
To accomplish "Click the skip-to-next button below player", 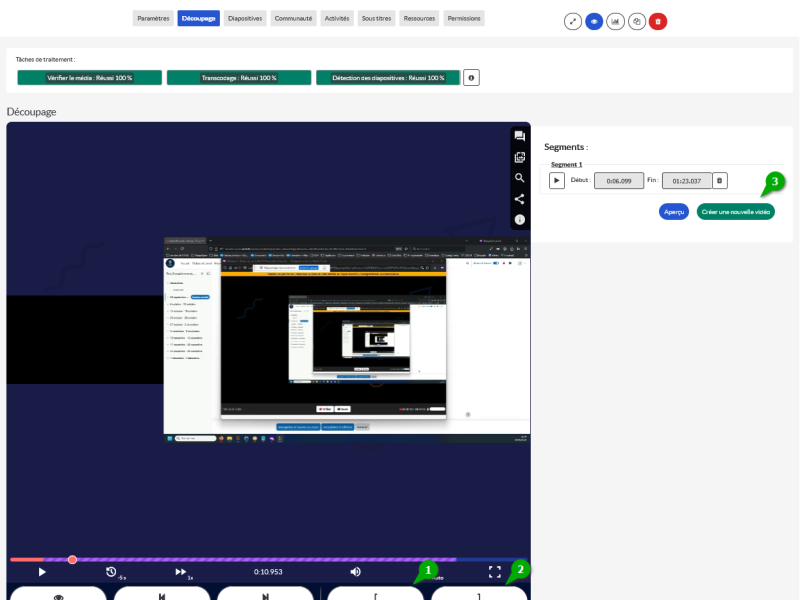I will pyautogui.click(x=265, y=594).
